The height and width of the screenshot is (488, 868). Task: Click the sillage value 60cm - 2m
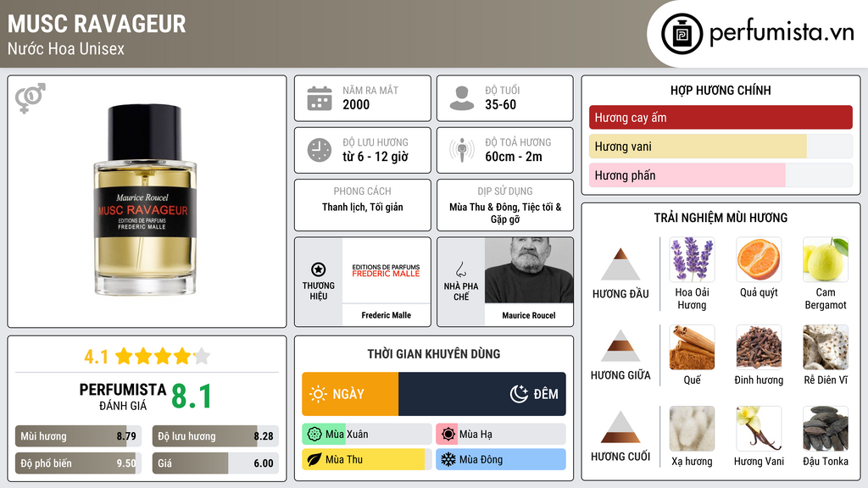(514, 157)
